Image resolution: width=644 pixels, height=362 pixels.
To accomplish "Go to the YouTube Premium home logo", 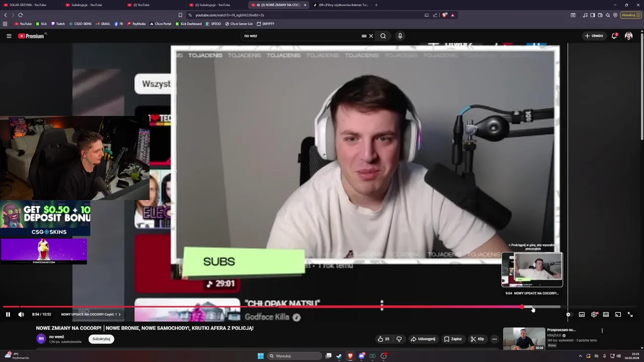I will (31, 36).
